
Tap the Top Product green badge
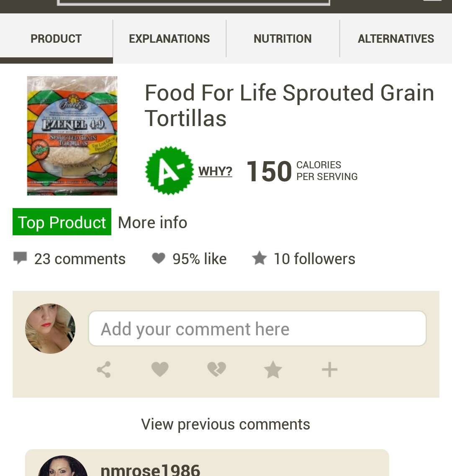[x=62, y=222]
